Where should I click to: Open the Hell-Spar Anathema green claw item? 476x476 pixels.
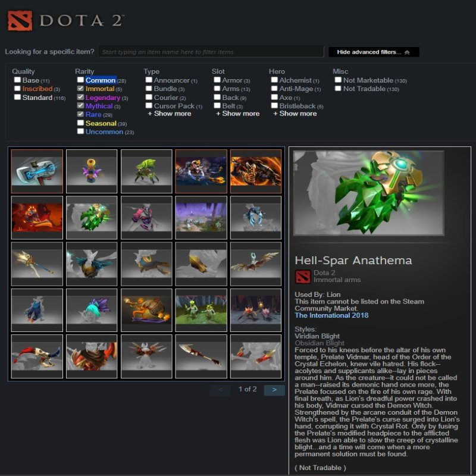[92, 217]
